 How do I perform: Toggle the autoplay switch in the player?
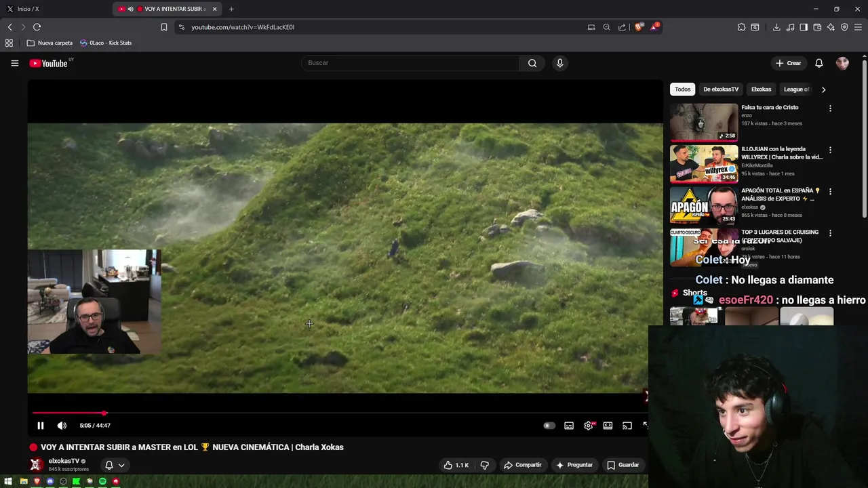pyautogui.click(x=549, y=426)
